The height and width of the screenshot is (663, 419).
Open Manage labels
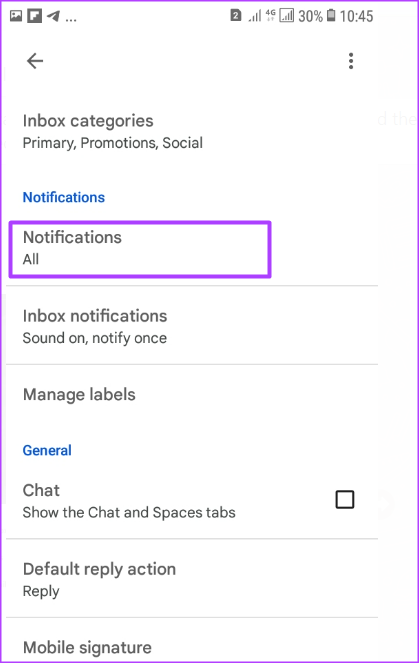(192, 395)
